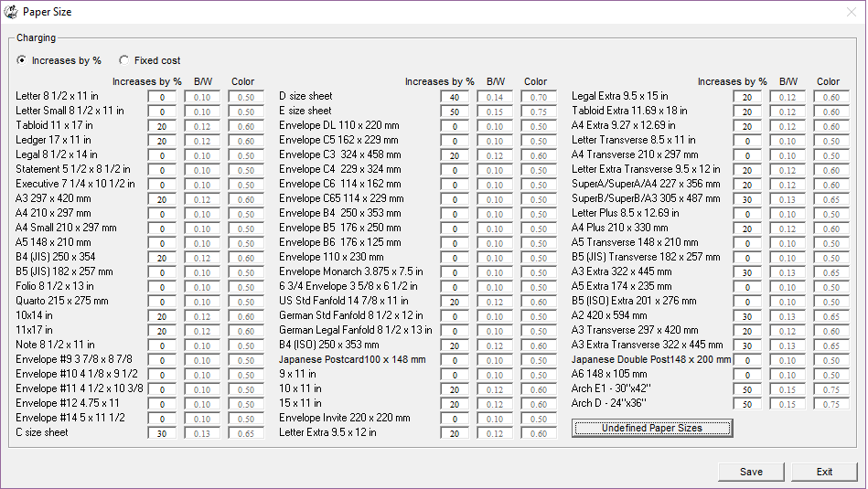Image resolution: width=868 pixels, height=489 pixels.
Task: Click the 'Folio 8 1/2 x 13 in' label
Action: [55, 286]
